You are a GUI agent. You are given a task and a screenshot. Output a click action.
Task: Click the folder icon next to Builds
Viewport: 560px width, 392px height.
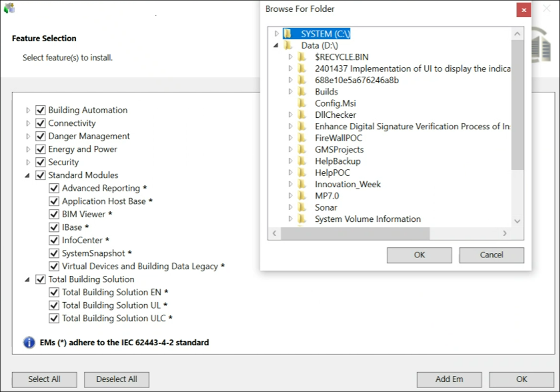302,92
